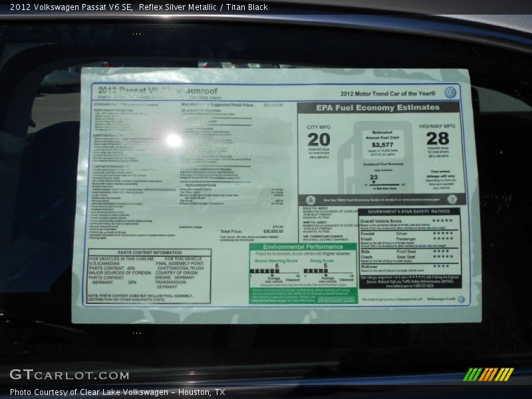The height and width of the screenshot is (399, 532).
Task: Click the city MPG value '20'
Action: (319, 140)
